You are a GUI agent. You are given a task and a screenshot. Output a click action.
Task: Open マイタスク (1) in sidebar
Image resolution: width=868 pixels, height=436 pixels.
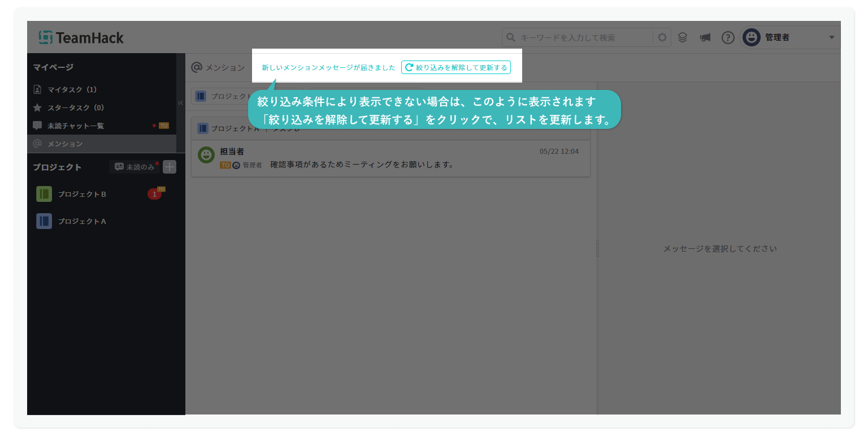pos(72,89)
